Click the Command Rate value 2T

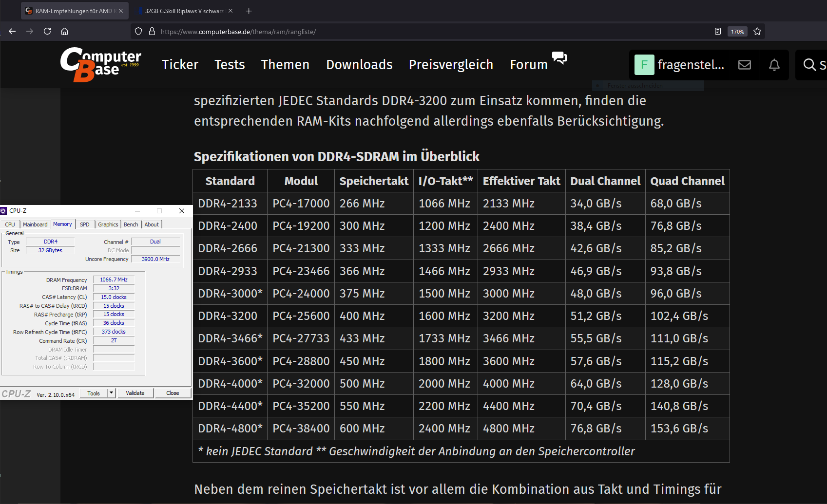click(x=114, y=340)
